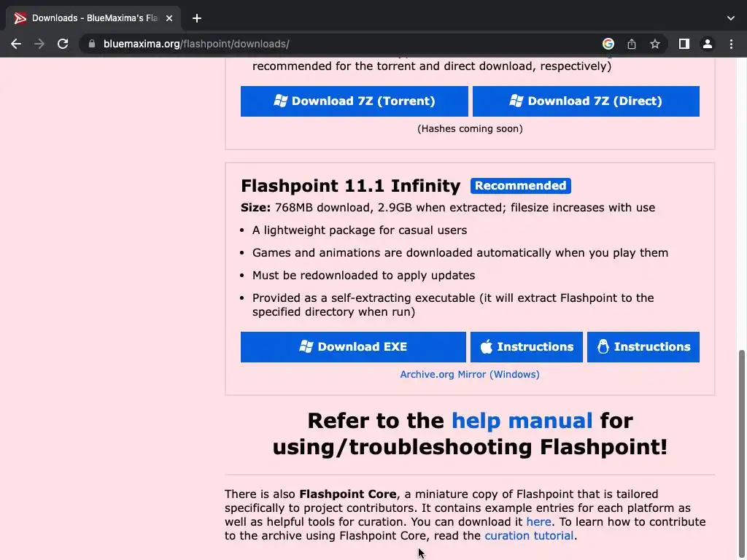Click the Flashpoint 11.1 Infinity heading
Viewport: 747px width, 560px height.
(351, 186)
